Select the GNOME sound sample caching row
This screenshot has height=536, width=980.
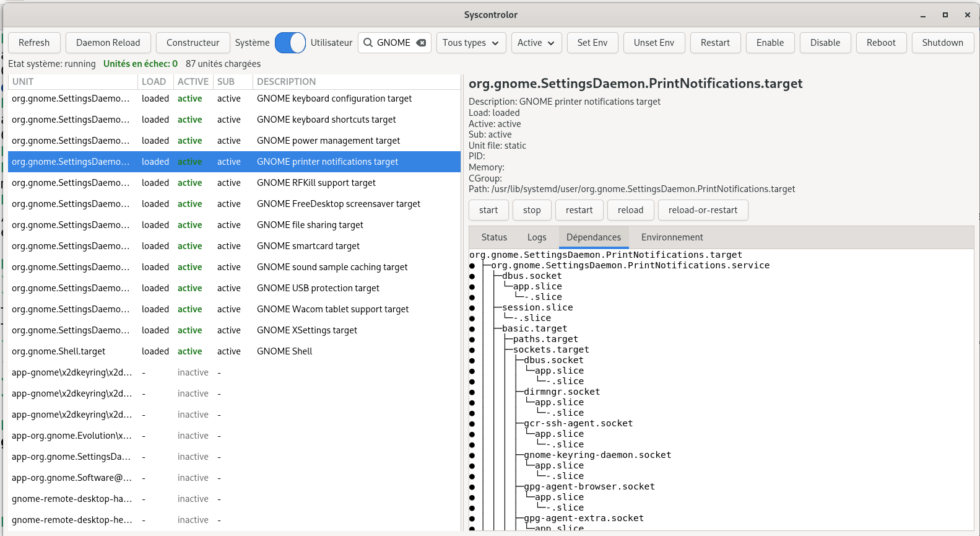pyautogui.click(x=234, y=267)
